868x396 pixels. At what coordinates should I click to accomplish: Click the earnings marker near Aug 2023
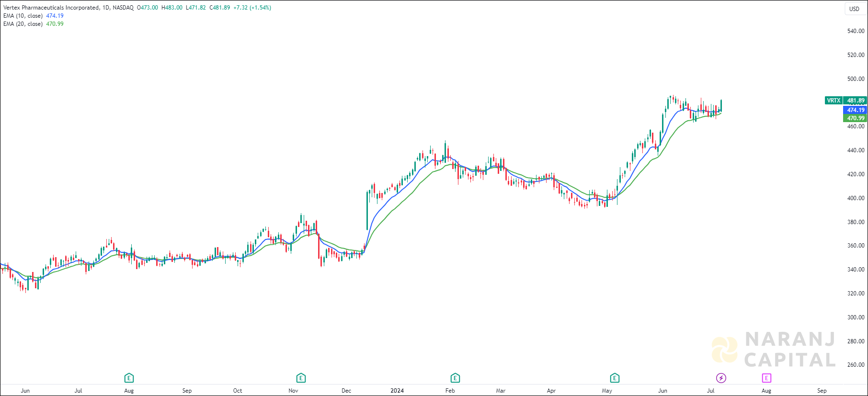(129, 378)
